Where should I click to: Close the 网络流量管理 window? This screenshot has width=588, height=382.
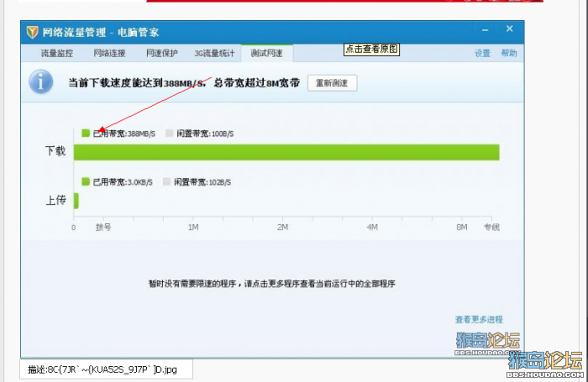tap(509, 29)
